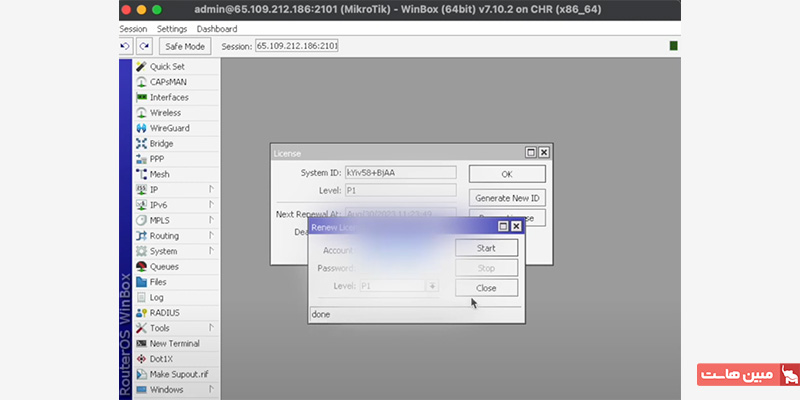Viewport: 800px width, 400px height.
Task: Maximize the License window
Action: coord(531,152)
